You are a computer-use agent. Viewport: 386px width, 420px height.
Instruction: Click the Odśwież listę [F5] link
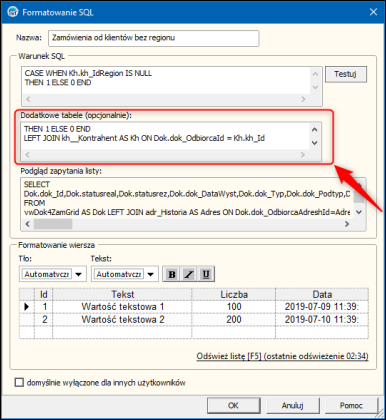click(282, 356)
